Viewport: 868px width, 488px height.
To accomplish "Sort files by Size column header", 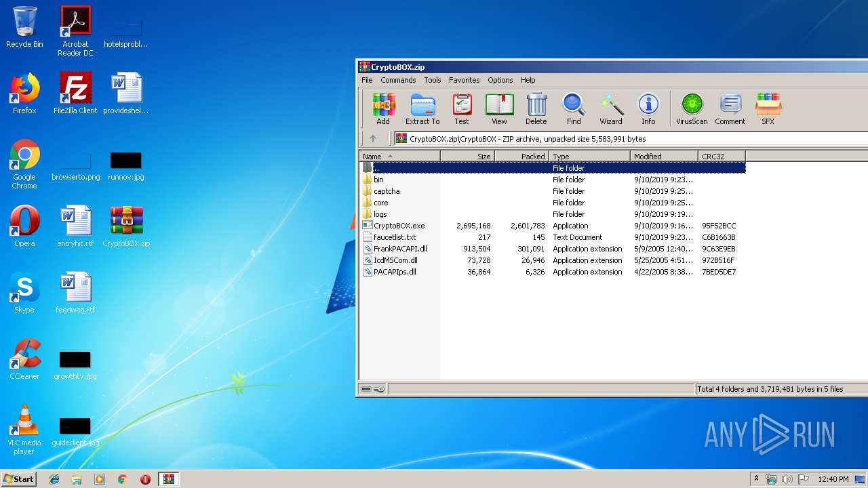I will [x=467, y=156].
